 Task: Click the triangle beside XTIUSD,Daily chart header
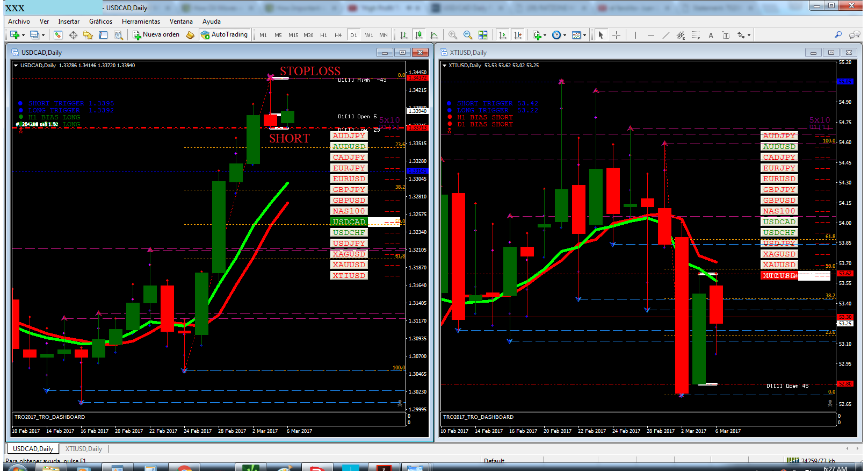[x=444, y=66]
